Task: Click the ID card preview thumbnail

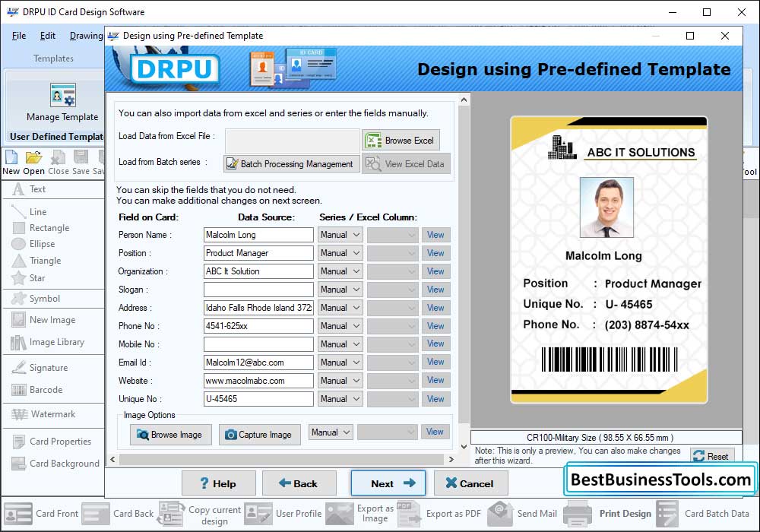Action: [x=609, y=261]
